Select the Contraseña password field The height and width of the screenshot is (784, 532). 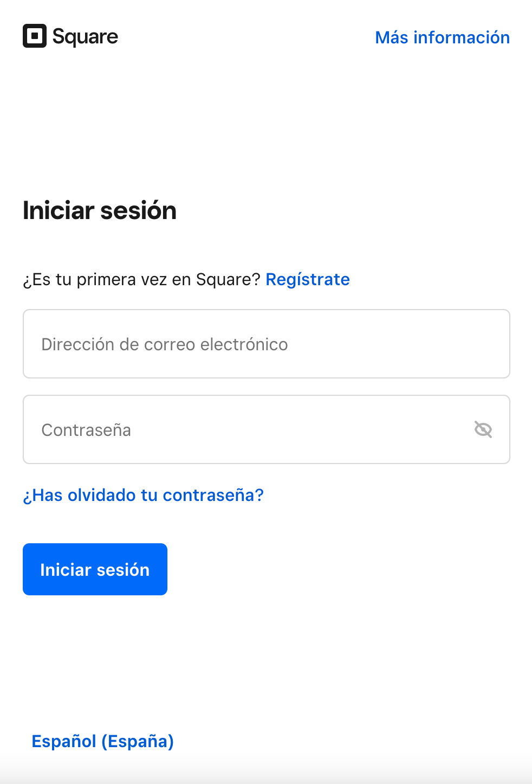click(267, 429)
